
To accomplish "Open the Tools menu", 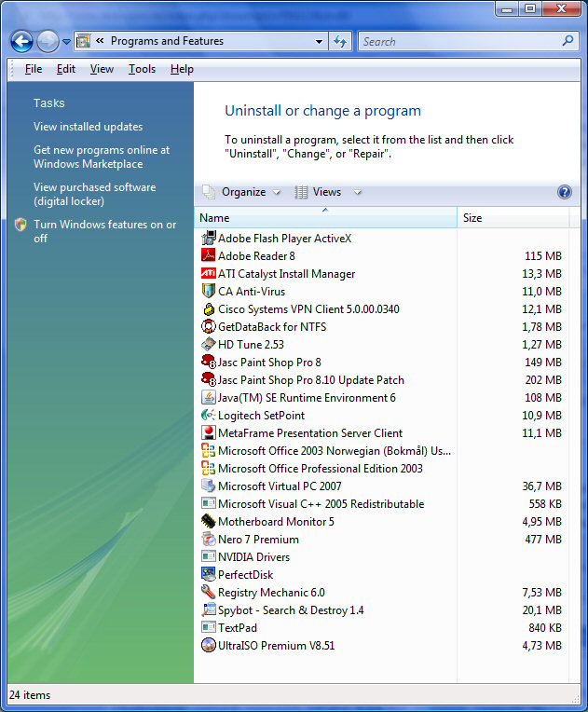I will click(143, 69).
